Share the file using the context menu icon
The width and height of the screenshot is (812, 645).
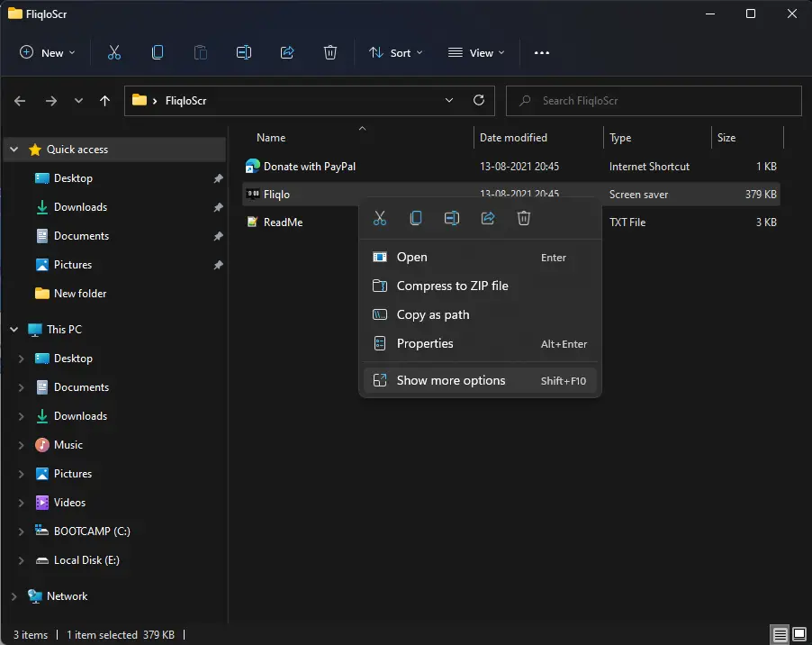tap(488, 218)
